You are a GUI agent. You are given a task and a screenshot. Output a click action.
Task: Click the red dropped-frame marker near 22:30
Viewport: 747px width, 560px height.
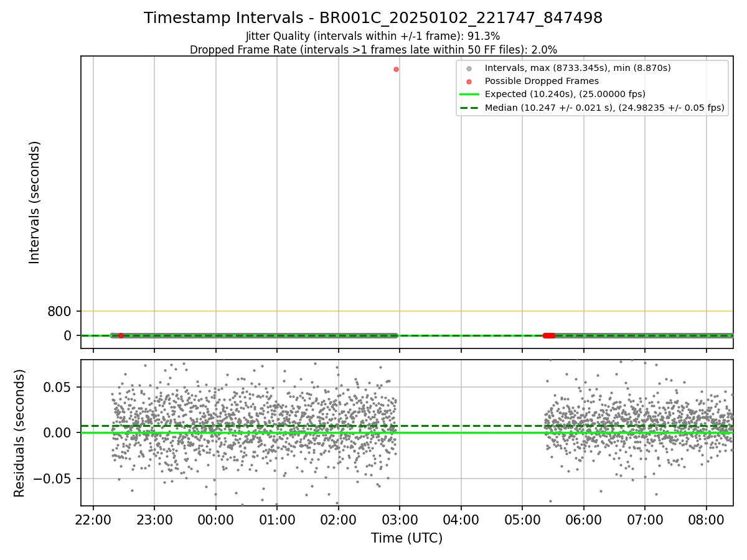pos(121,335)
